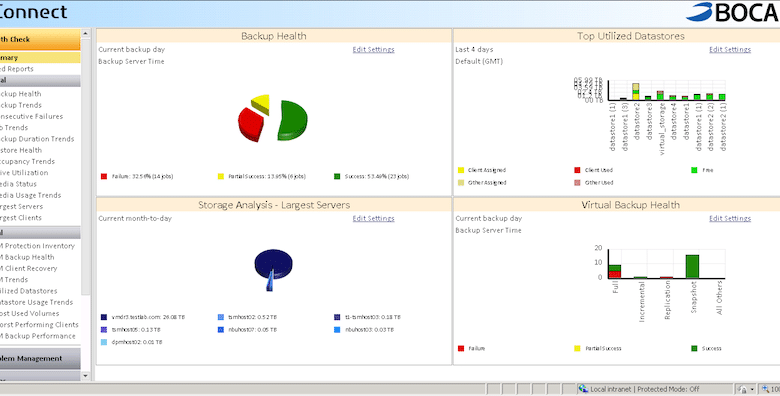Open VM Backup Performance in the sidebar
The height and width of the screenshot is (396, 780).
pyautogui.click(x=38, y=336)
